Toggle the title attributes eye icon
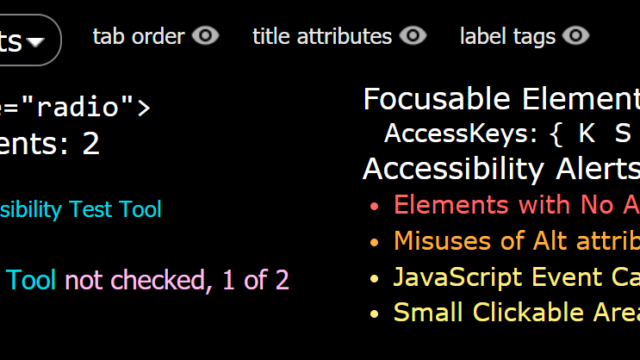Image resolution: width=640 pixels, height=360 pixels. tap(413, 36)
